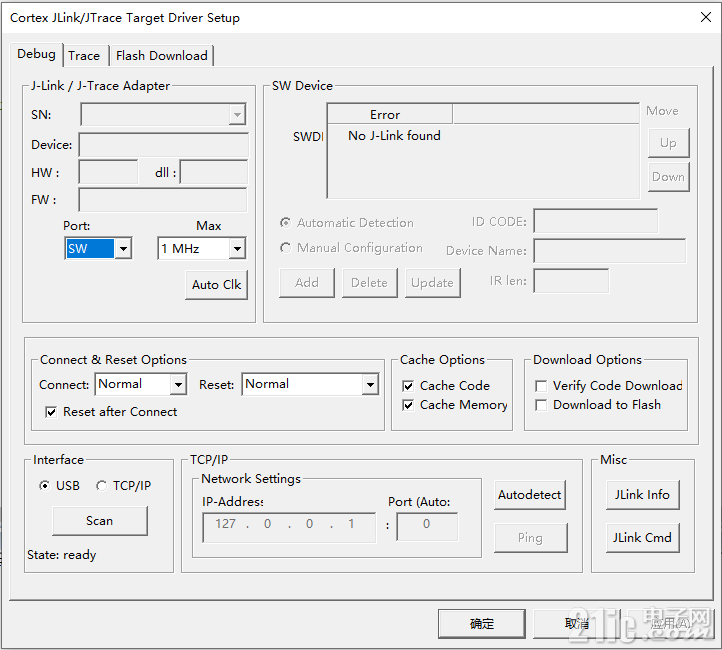Image resolution: width=722 pixels, height=650 pixels.
Task: Enable Download to Flash
Action: click(541, 405)
